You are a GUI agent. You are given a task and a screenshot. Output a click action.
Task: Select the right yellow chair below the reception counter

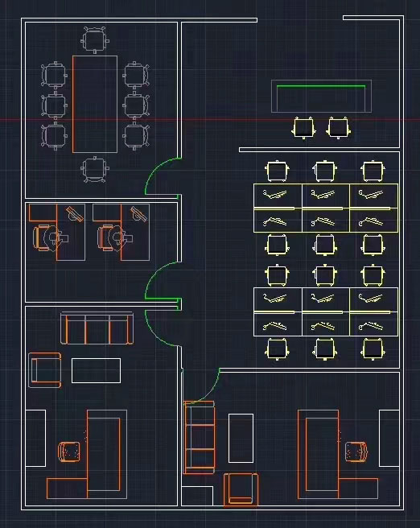(338, 128)
